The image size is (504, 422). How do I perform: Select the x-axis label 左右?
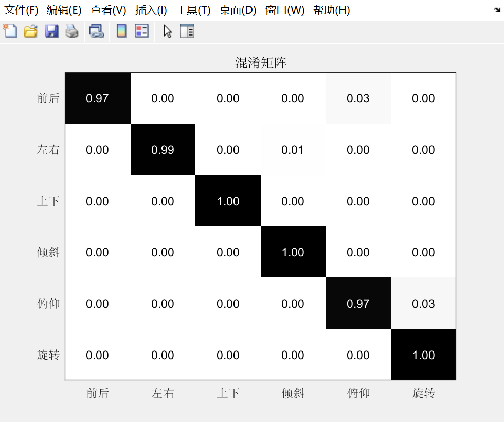tap(163, 393)
